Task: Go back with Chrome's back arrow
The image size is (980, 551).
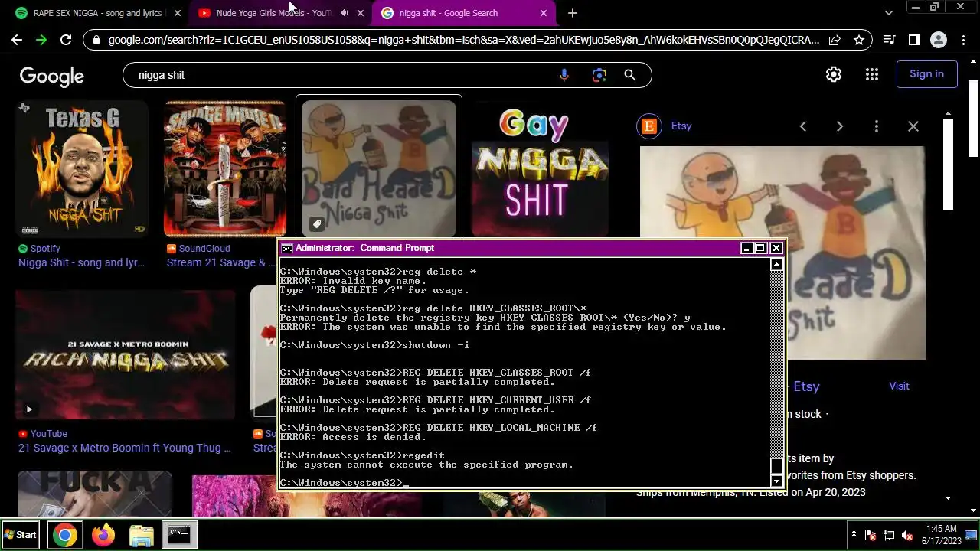Action: tap(17, 40)
